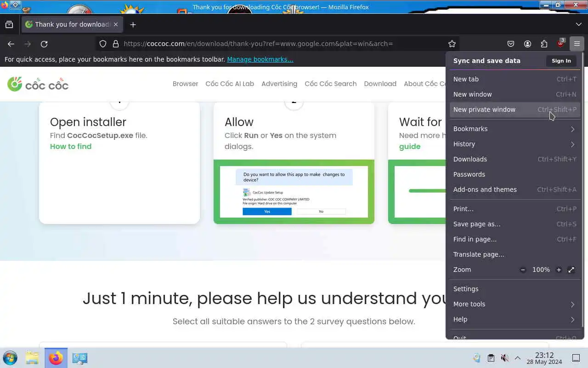Viewport: 588px width, 368px height.
Task: Open the Firefox tab overview icon
Action: click(9, 24)
